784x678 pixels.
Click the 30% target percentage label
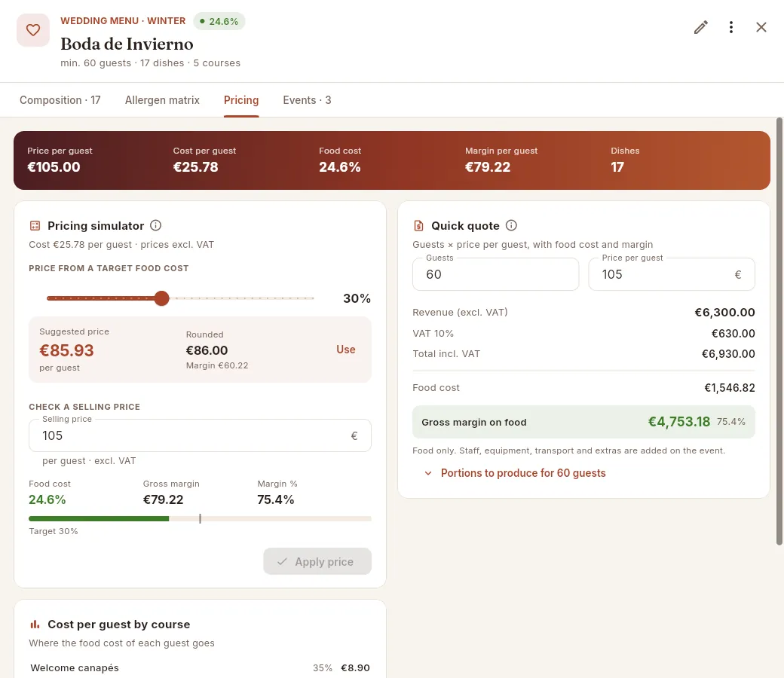click(x=357, y=298)
